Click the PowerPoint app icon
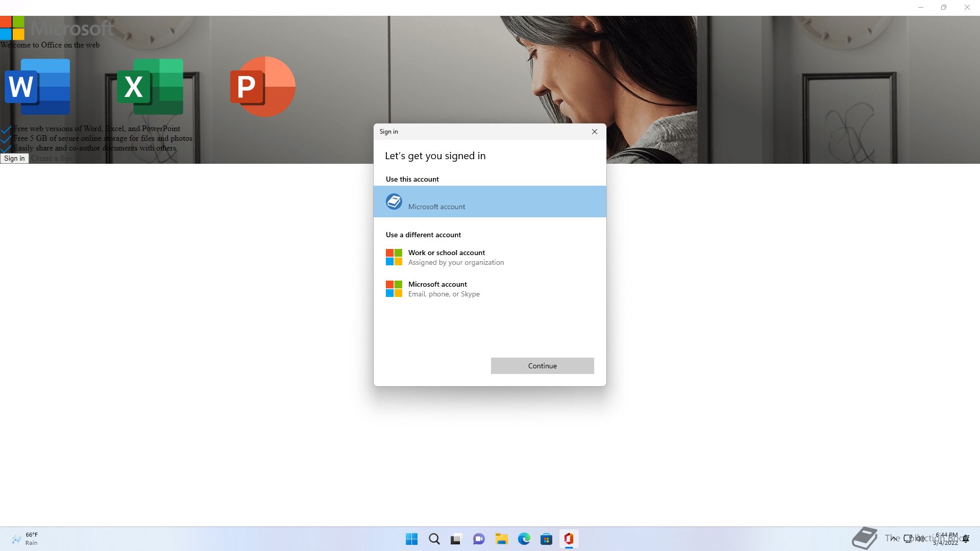This screenshot has height=551, width=980. [x=262, y=86]
